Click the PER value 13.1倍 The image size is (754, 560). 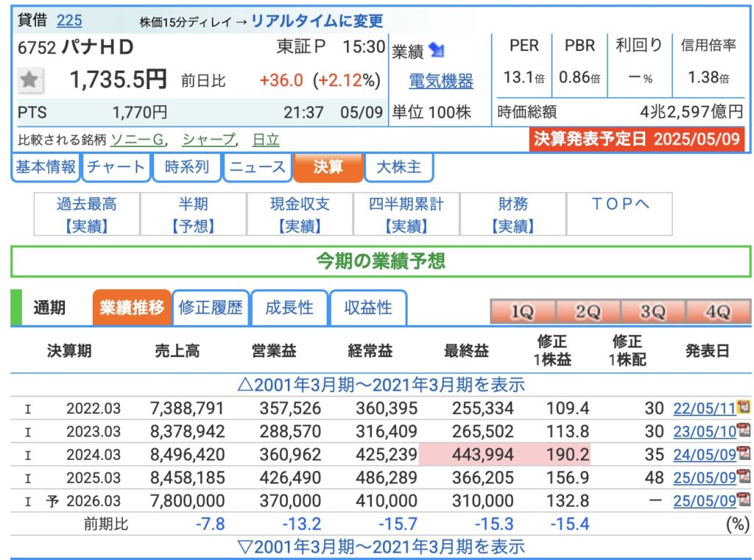[x=524, y=77]
